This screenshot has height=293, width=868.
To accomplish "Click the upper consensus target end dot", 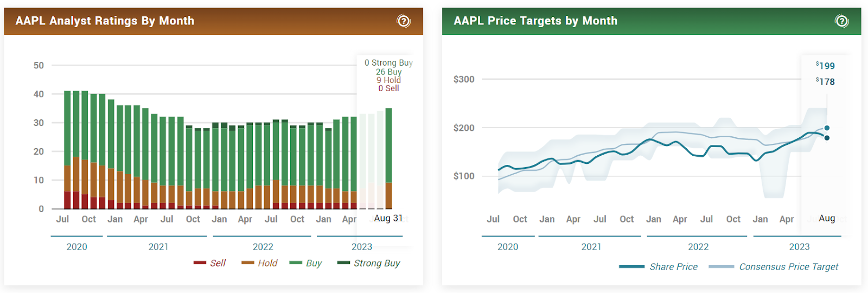I will pos(827,128).
